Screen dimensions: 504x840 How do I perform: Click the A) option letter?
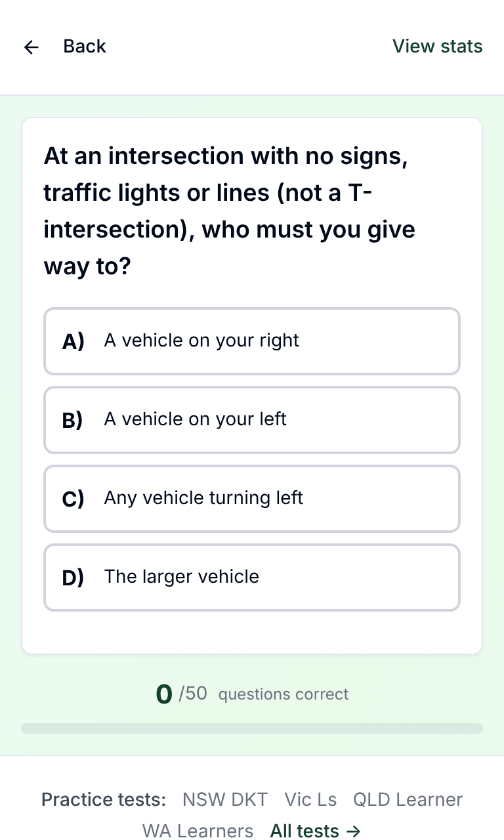click(x=73, y=341)
